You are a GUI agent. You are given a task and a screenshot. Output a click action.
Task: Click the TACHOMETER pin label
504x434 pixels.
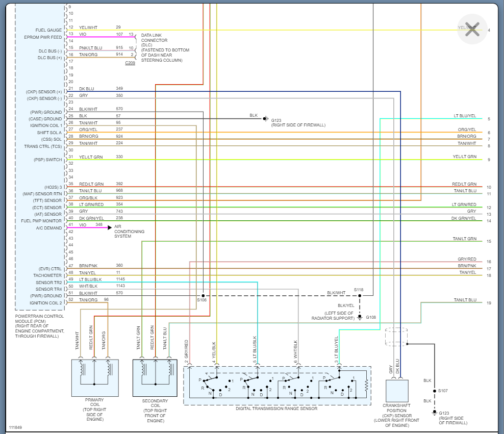[x=47, y=275]
